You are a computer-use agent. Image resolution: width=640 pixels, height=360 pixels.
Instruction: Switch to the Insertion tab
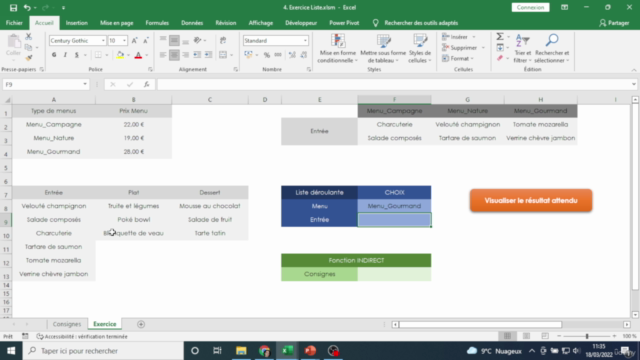(77, 23)
